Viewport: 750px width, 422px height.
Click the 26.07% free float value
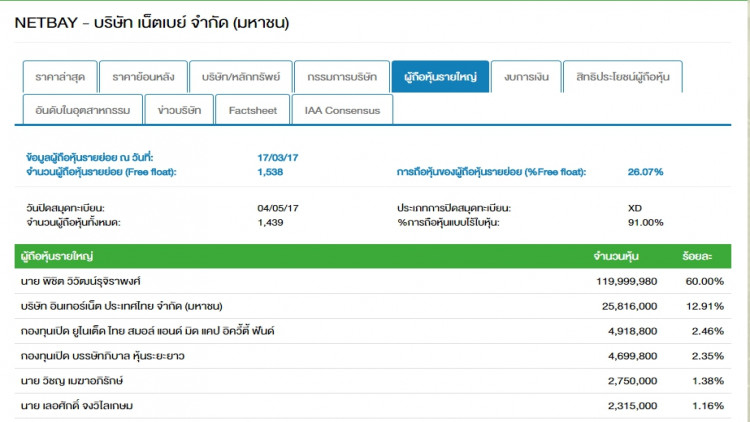coord(645,172)
